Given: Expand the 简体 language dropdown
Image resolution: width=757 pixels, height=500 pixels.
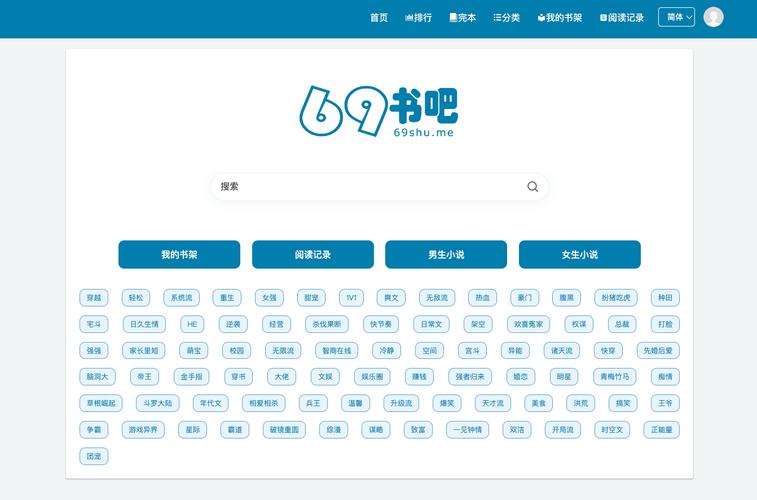Looking at the screenshot, I should [676, 17].
